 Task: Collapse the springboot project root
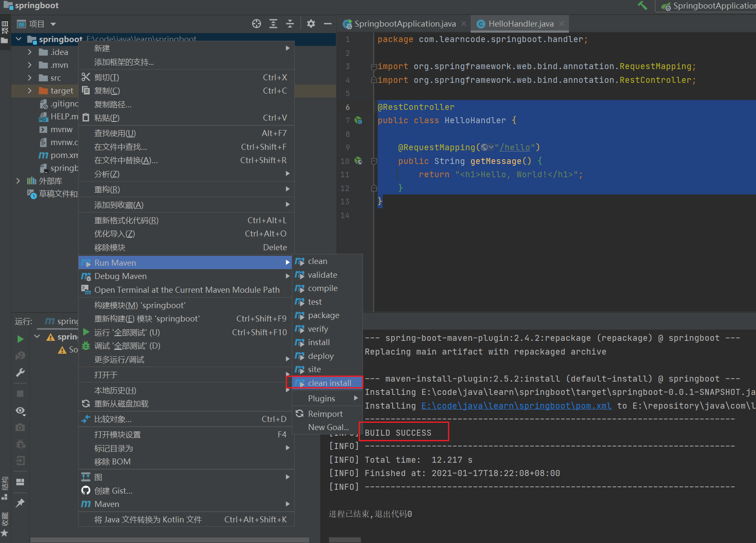19,39
